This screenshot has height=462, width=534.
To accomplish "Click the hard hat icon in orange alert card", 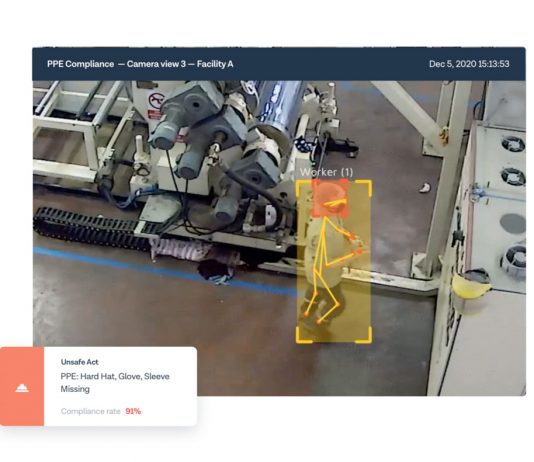I will coord(22,388).
